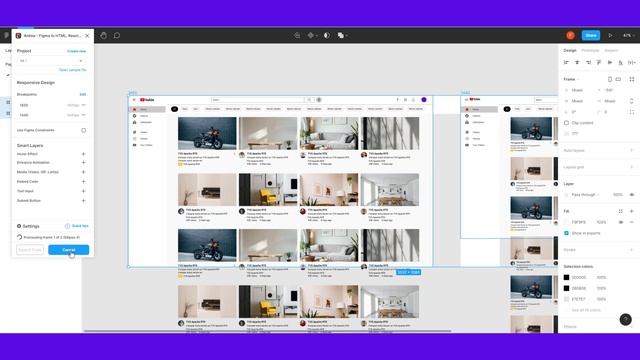Open the Frame type dropdown
Viewport: 640px width, 360px height.
click(x=571, y=79)
